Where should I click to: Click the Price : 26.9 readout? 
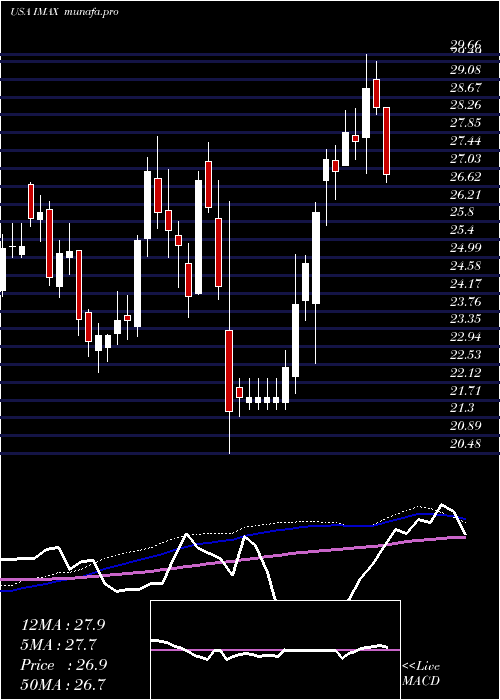coord(63,665)
